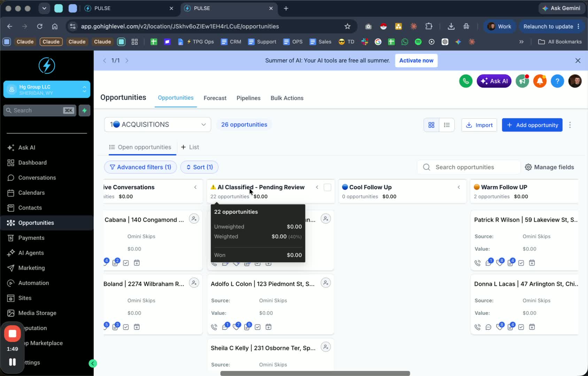Collapse the Cool Follow Up column
The image size is (588, 376).
click(x=459, y=187)
